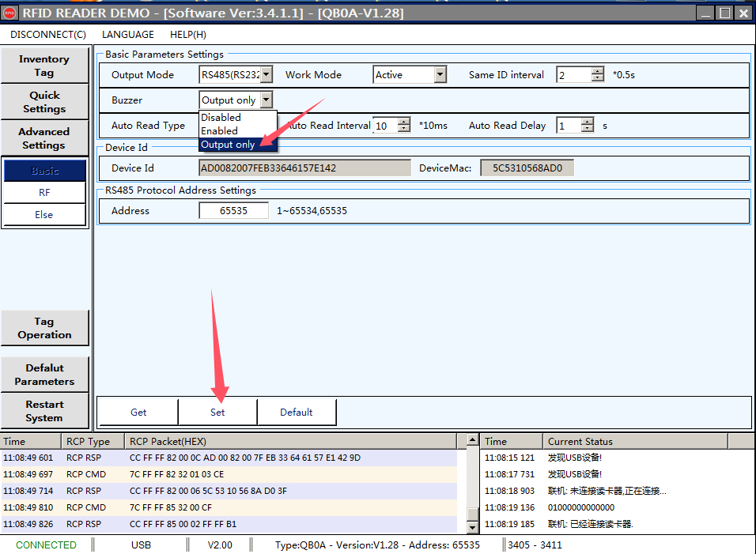The width and height of the screenshot is (756, 554).
Task: Expand the Work Mode dropdown
Action: [440, 75]
